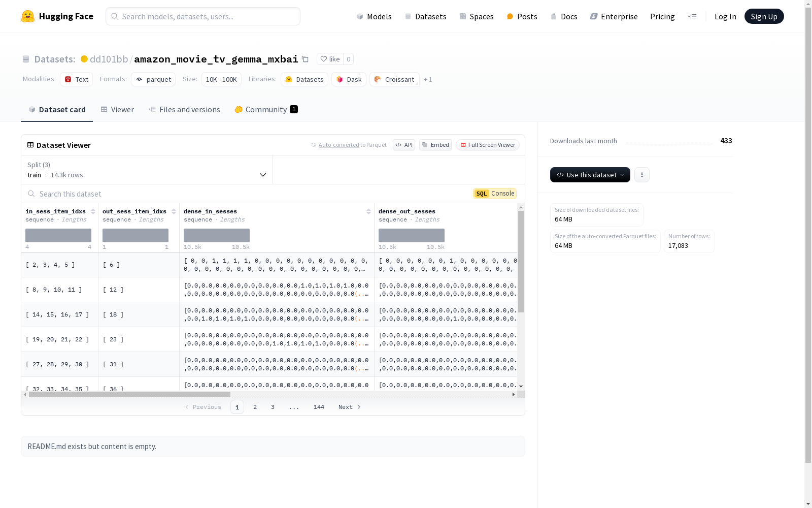Image resolution: width=812 pixels, height=508 pixels.
Task: Open Datasets in the top navigation
Action: click(425, 16)
